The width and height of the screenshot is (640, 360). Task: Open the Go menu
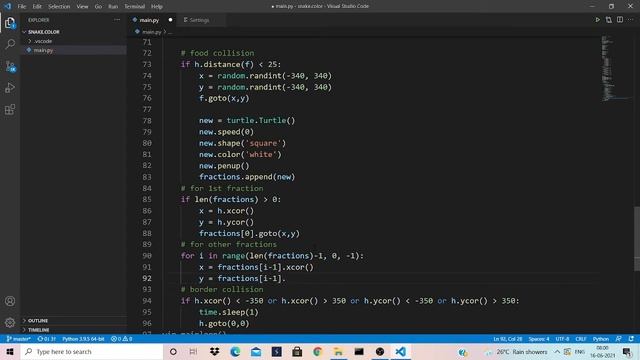pyautogui.click(x=98, y=7)
